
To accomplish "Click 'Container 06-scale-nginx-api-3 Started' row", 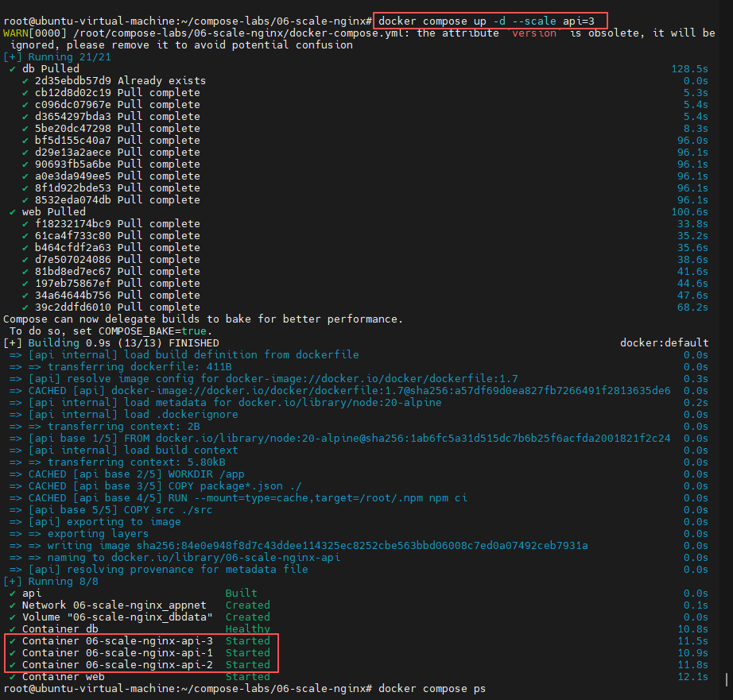I will click(x=145, y=640).
